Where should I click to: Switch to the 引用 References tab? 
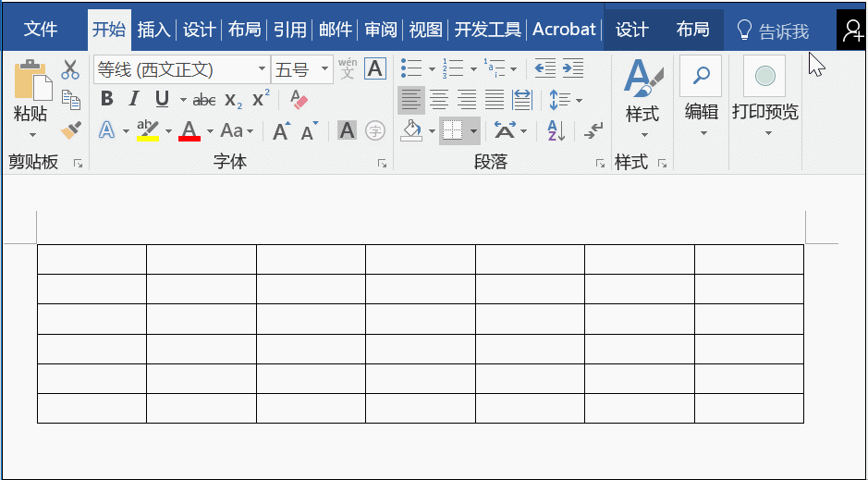pyautogui.click(x=289, y=30)
